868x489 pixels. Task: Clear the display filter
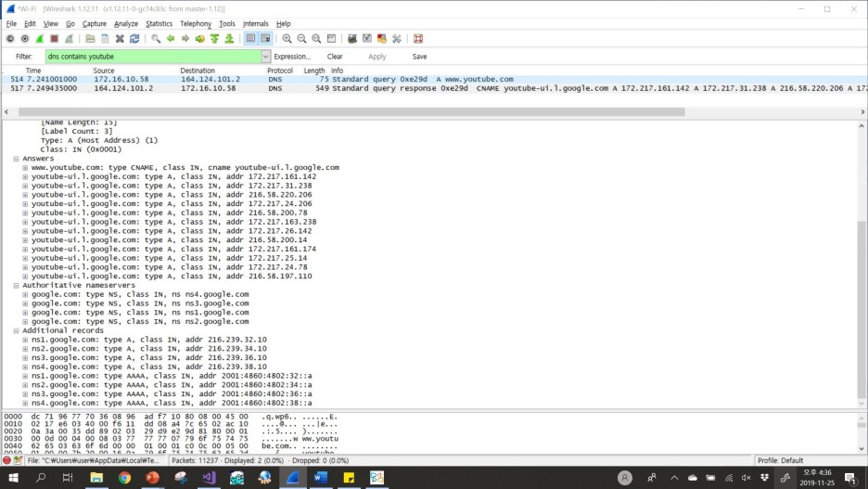pyautogui.click(x=335, y=57)
